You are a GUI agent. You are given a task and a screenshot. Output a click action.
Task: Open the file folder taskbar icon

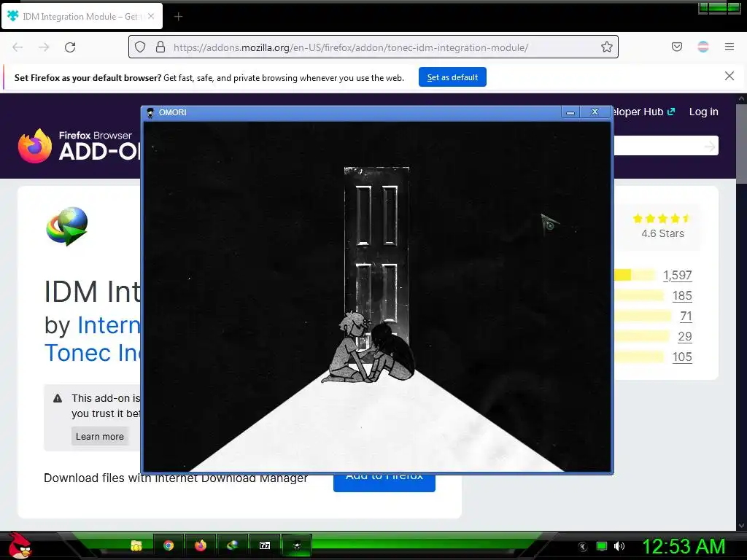[136, 545]
